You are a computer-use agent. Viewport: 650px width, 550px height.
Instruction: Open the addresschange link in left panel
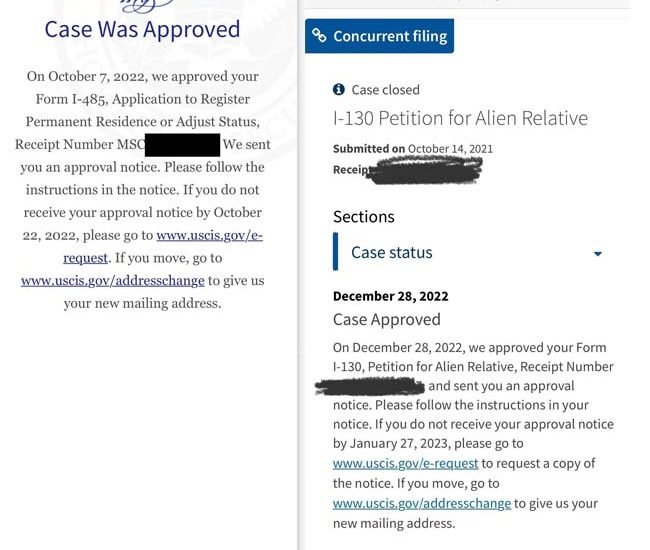coord(112,281)
